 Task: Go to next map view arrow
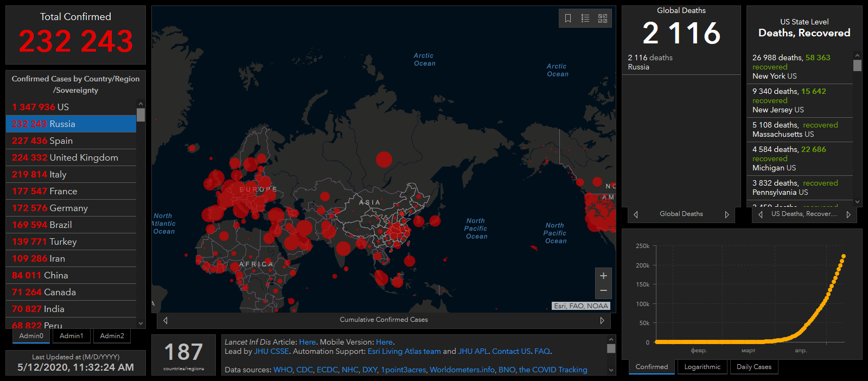click(x=602, y=320)
